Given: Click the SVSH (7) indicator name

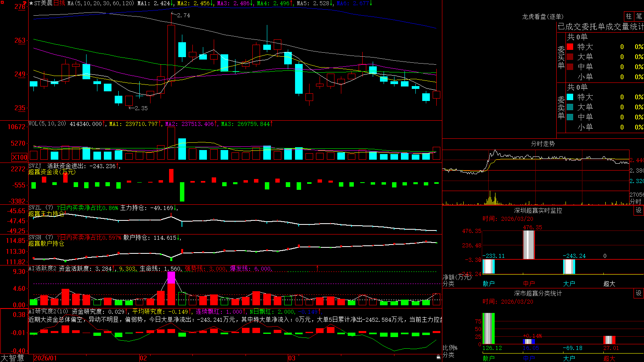Looking at the screenshot, I should pyautogui.click(x=41, y=238).
